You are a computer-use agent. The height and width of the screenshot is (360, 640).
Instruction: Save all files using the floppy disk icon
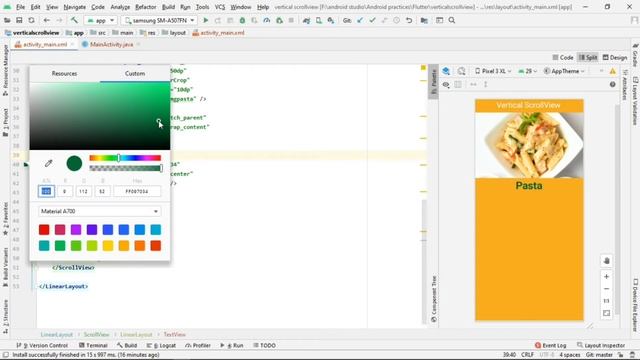[19, 20]
